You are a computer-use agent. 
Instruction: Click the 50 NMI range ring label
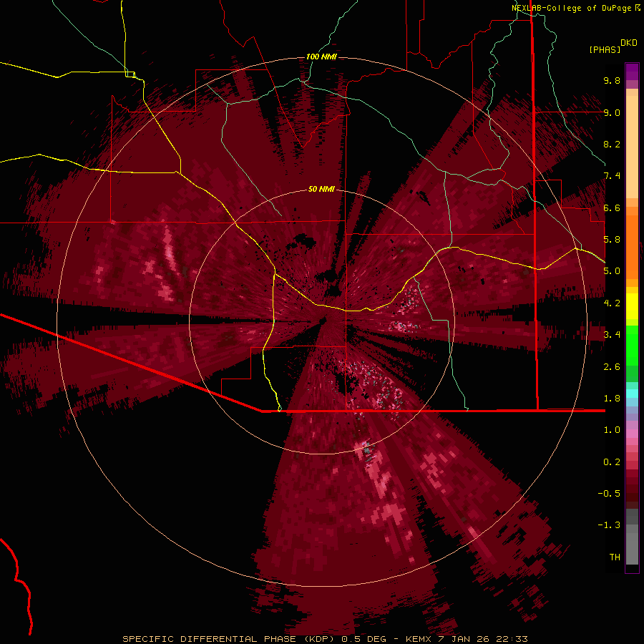pyautogui.click(x=321, y=189)
